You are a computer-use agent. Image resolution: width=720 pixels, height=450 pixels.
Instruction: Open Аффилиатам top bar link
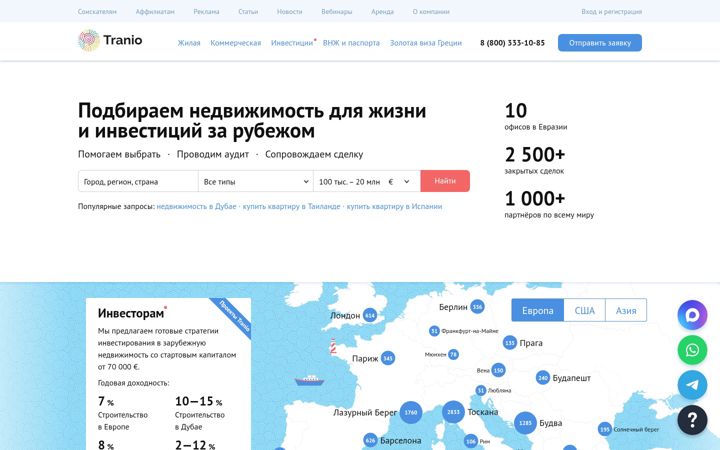[155, 11]
